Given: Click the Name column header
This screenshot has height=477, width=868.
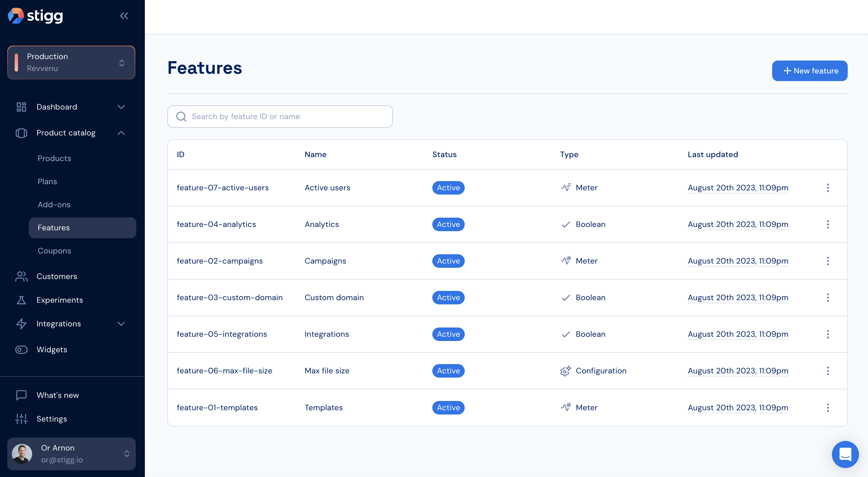Looking at the screenshot, I should coord(315,155).
